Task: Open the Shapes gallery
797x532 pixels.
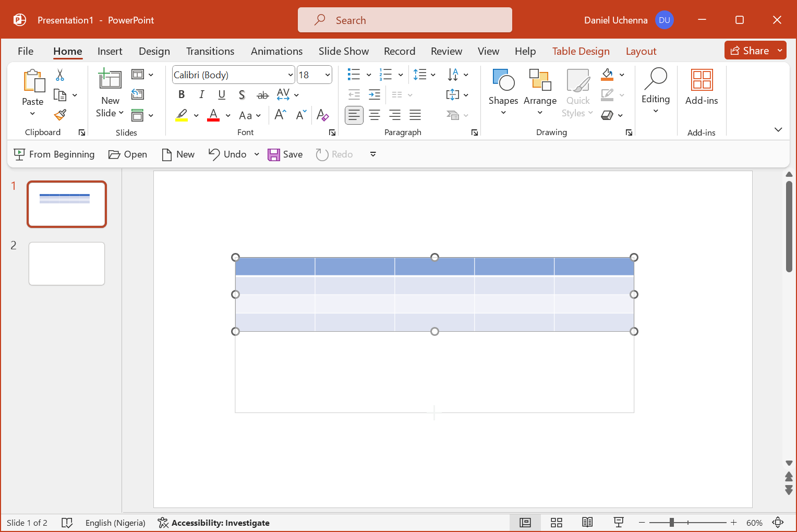Action: click(503, 92)
